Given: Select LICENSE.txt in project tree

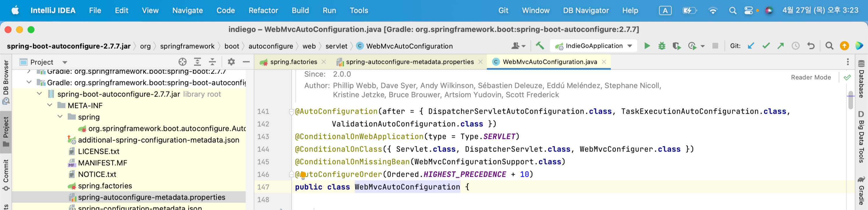Looking at the screenshot, I should 99,151.
